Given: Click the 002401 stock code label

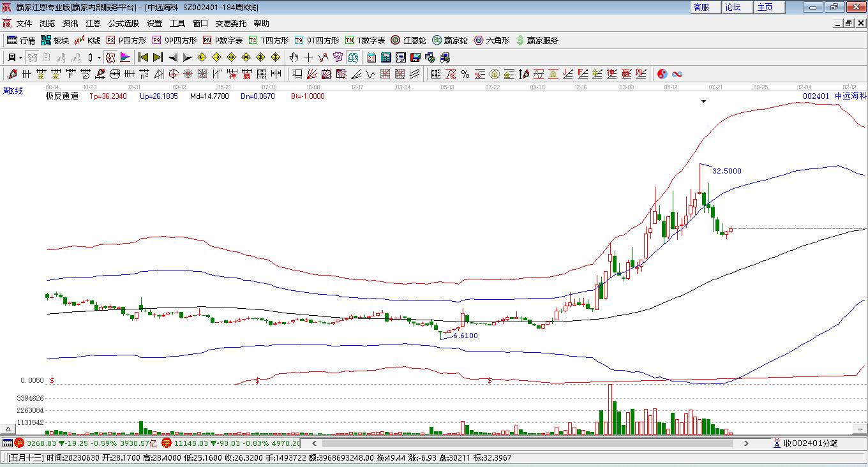Looking at the screenshot, I should coord(816,96).
